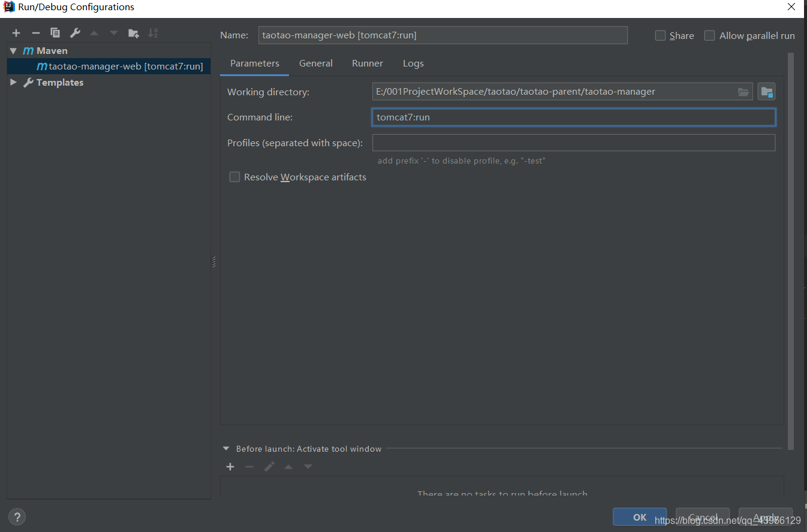This screenshot has width=807, height=532.
Task: Toggle the Share checkbox
Action: tap(660, 35)
